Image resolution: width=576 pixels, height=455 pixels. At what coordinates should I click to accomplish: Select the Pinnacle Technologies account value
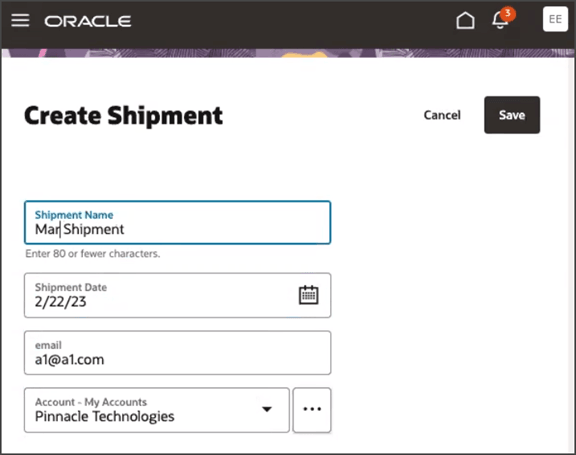coord(105,416)
